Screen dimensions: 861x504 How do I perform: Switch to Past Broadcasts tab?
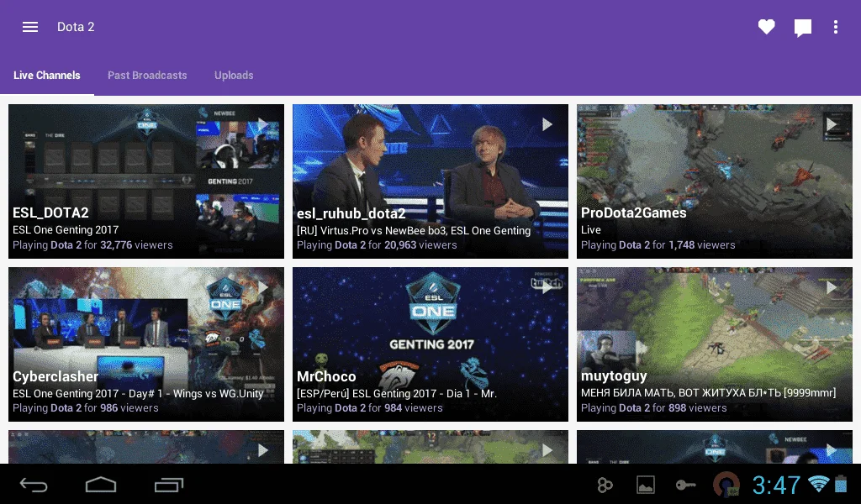pos(147,75)
